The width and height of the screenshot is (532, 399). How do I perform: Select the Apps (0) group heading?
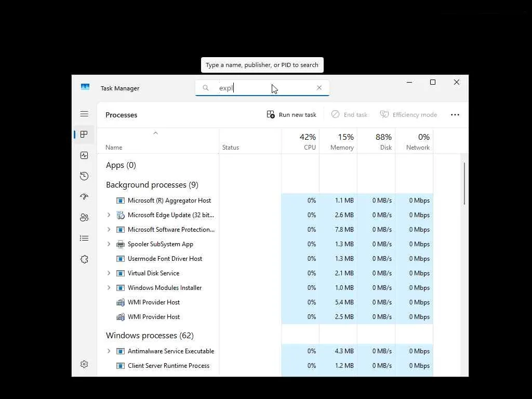click(121, 165)
